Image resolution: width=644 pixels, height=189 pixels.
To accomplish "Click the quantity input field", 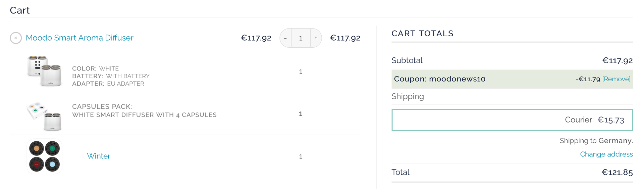I will (x=301, y=38).
